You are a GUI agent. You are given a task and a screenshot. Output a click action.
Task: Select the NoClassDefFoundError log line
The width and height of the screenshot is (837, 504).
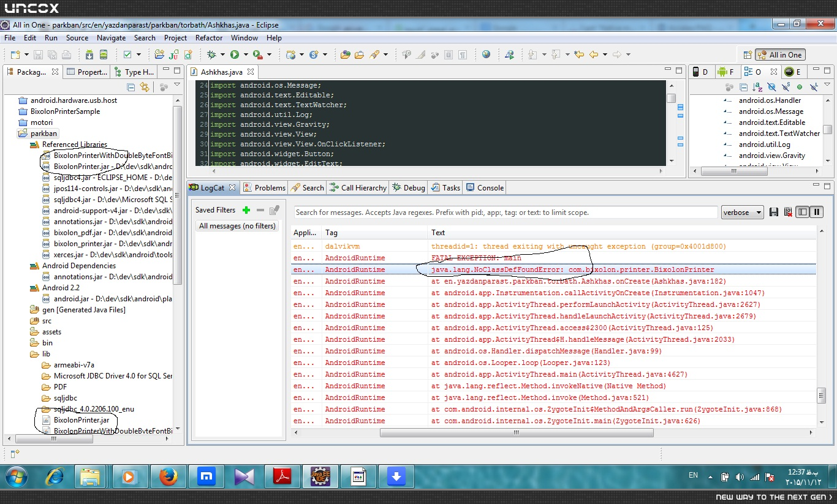(x=554, y=269)
